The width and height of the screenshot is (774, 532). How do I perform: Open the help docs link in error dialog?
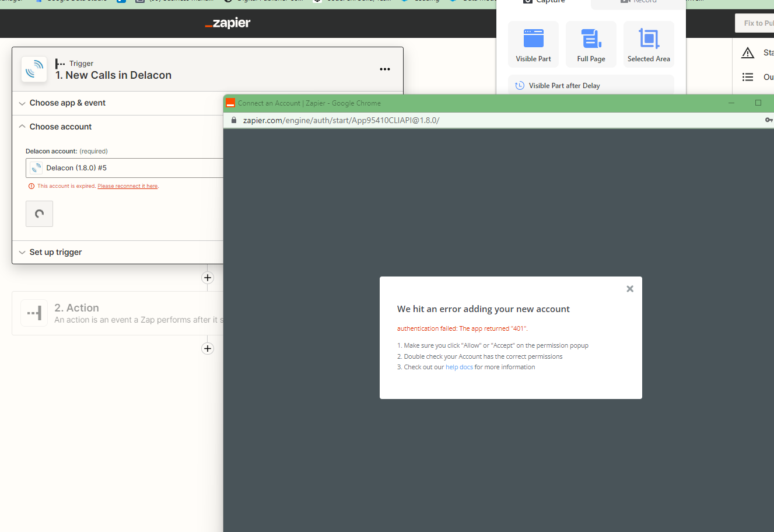coord(459,367)
